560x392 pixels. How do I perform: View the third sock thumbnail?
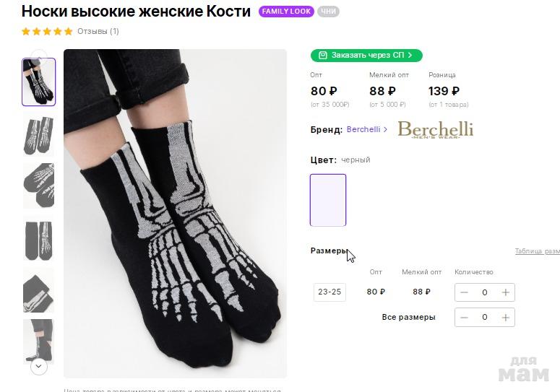tap(38, 186)
